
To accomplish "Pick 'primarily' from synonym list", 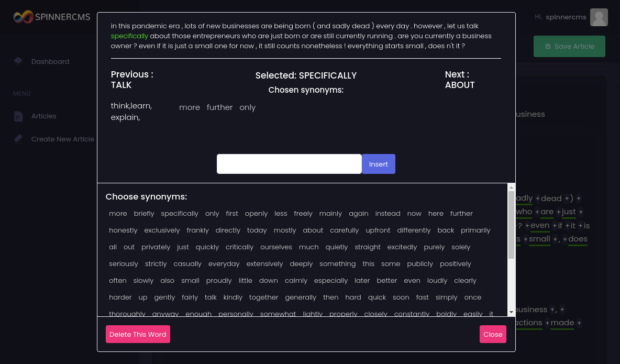I will (x=475, y=230).
